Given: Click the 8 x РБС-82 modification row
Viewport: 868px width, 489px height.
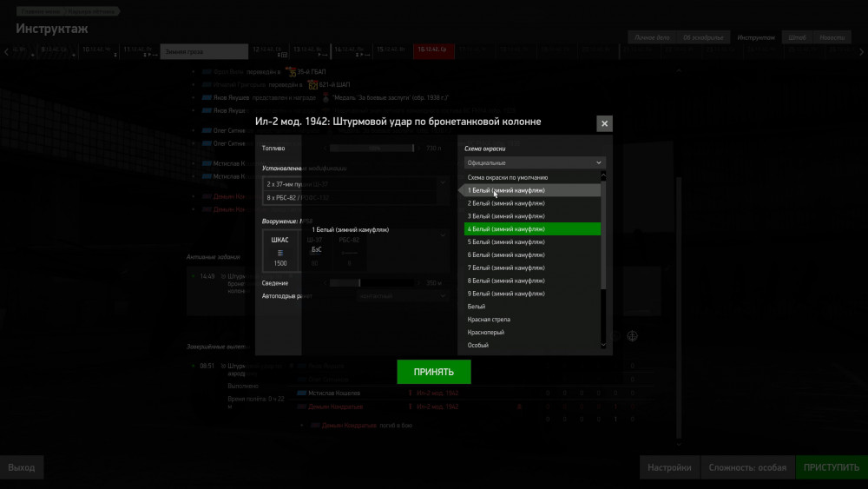Looking at the screenshot, I should click(349, 198).
